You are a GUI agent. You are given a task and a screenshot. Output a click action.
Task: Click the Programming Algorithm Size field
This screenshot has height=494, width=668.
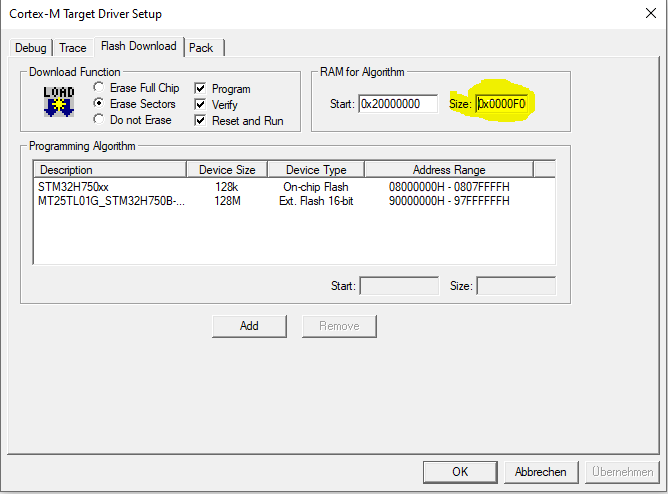[516, 286]
